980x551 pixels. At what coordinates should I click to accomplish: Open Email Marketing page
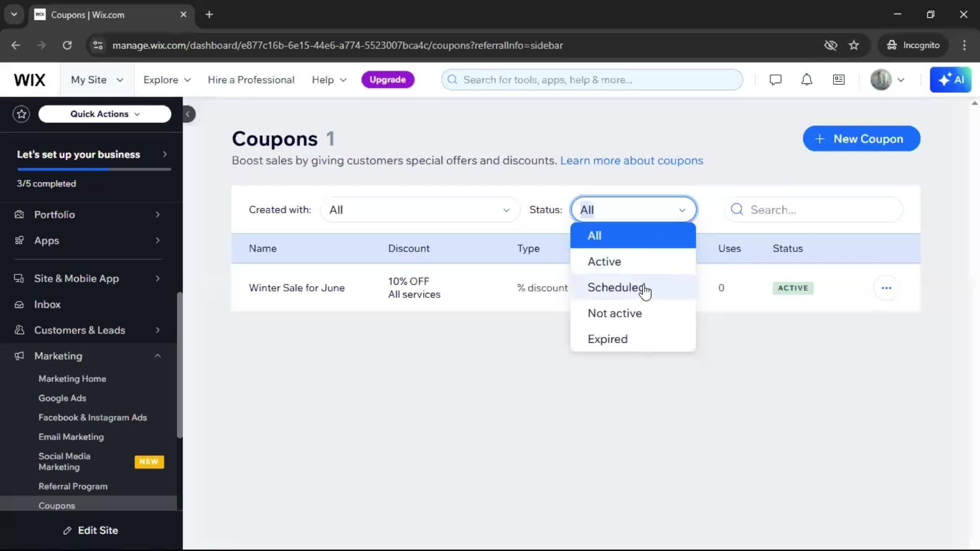(71, 437)
